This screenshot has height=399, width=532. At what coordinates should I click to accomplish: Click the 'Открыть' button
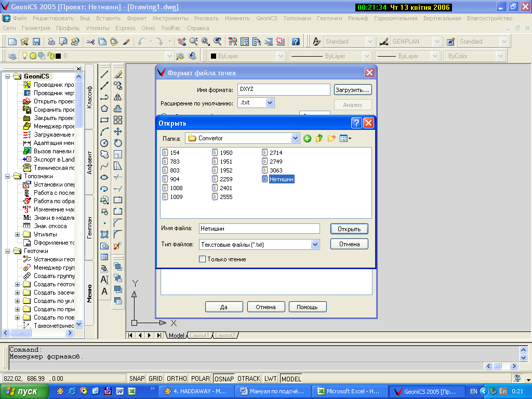click(349, 229)
